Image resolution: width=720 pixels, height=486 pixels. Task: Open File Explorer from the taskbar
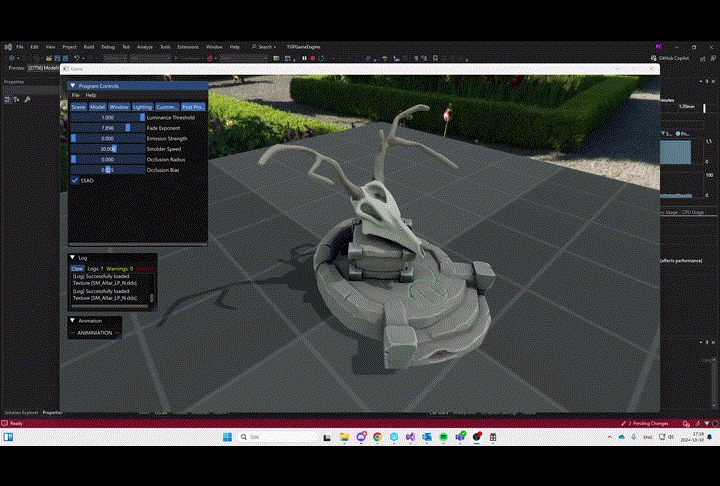344,437
